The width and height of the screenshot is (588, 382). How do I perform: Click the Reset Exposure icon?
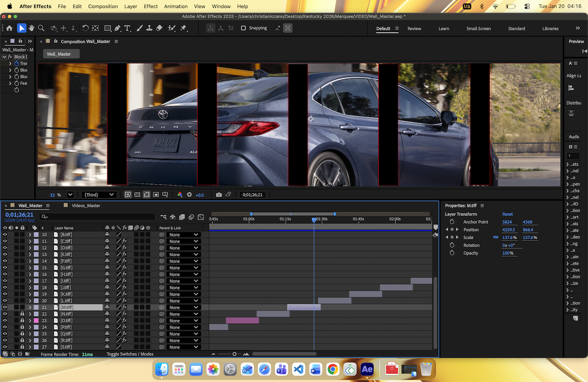(189, 195)
